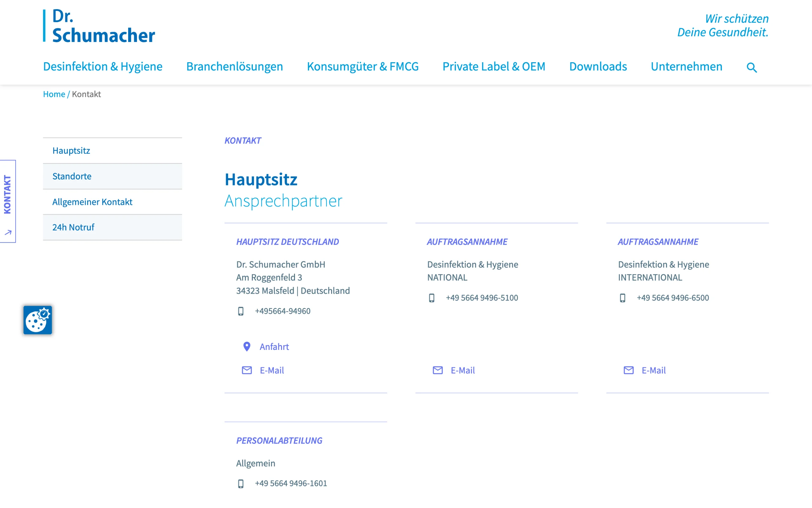Open Konsumgüter & FMCG menu
Viewport: 812px width, 508px height.
[x=363, y=67]
